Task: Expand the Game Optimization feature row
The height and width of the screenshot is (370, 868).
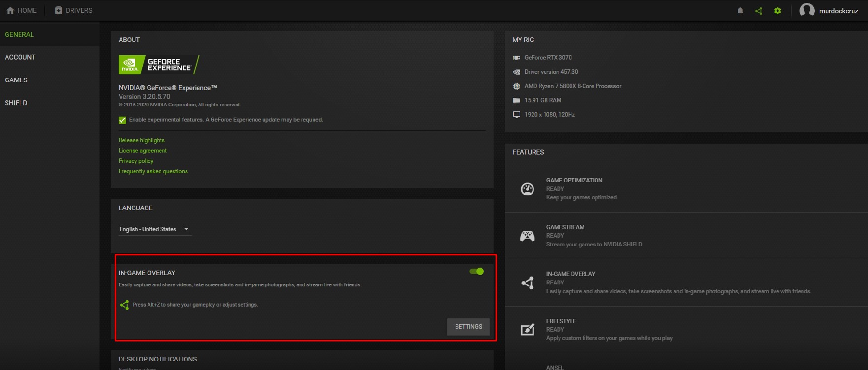Action: [x=686, y=189]
